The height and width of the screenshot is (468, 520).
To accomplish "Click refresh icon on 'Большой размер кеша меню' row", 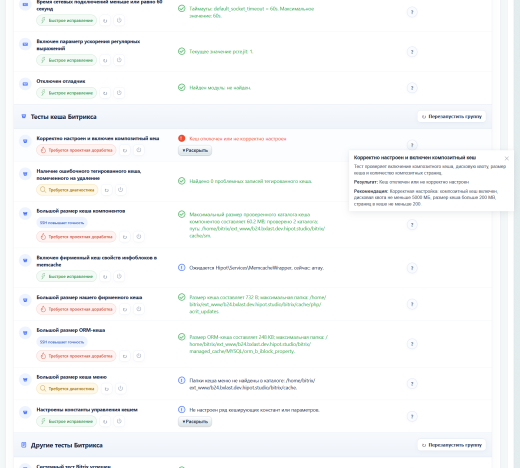I will [x=107, y=389].
